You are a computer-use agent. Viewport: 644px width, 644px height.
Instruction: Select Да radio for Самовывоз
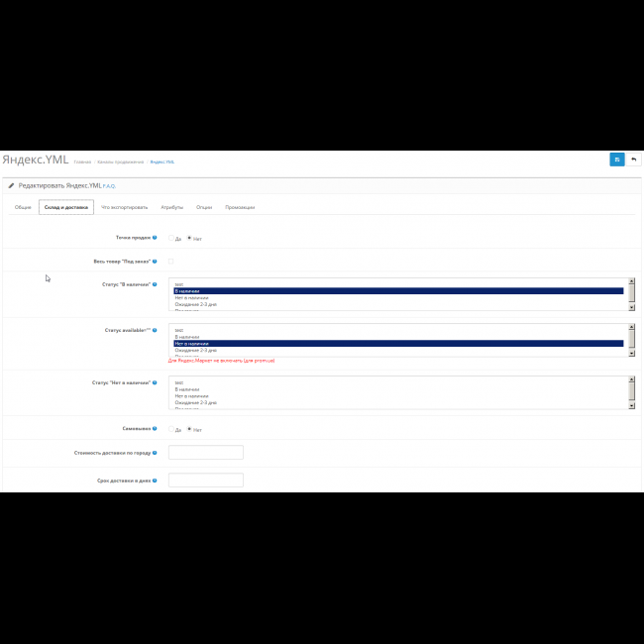(x=171, y=429)
